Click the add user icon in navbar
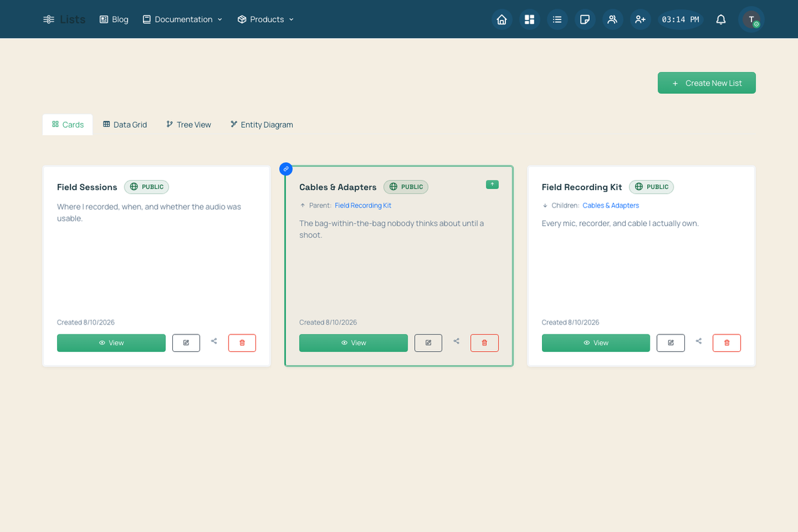 pyautogui.click(x=640, y=19)
